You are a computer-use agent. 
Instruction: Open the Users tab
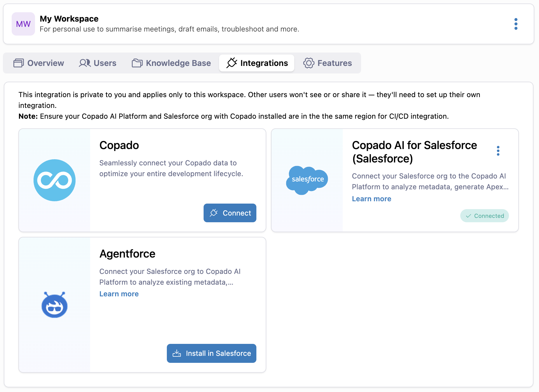click(98, 63)
